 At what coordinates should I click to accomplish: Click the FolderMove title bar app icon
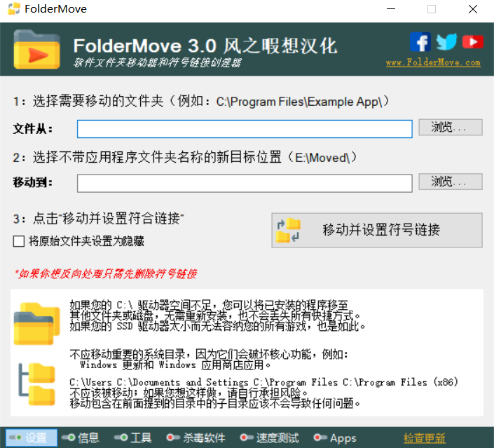[14, 9]
